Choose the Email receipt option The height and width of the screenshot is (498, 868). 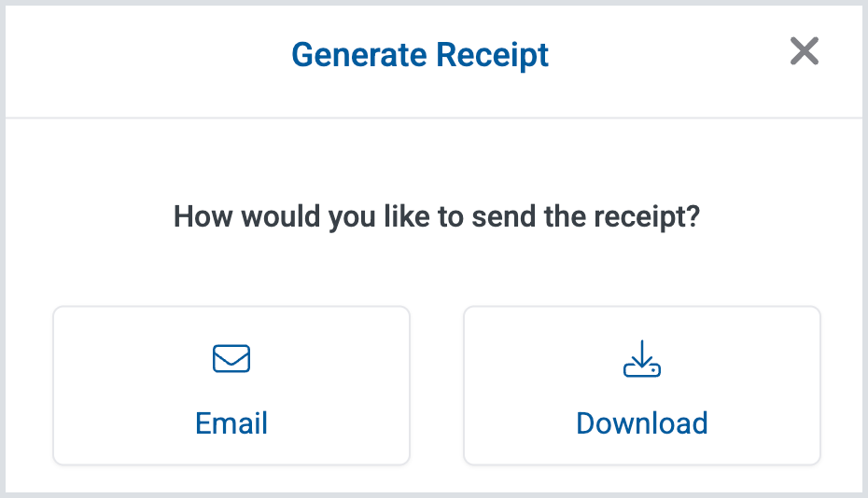pyautogui.click(x=231, y=385)
